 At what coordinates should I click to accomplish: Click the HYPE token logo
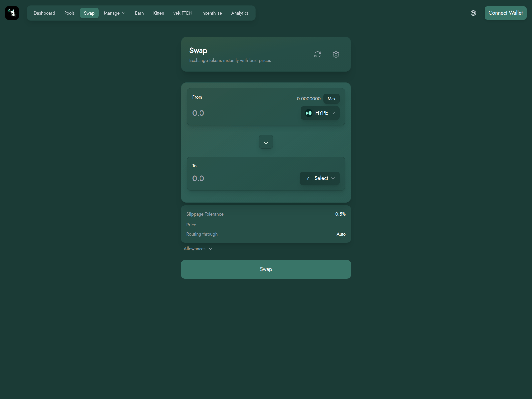tap(309, 113)
